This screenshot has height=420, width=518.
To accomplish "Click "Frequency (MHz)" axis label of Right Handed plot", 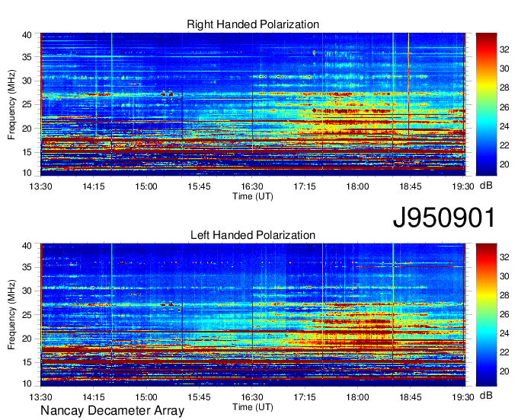I will (11, 104).
